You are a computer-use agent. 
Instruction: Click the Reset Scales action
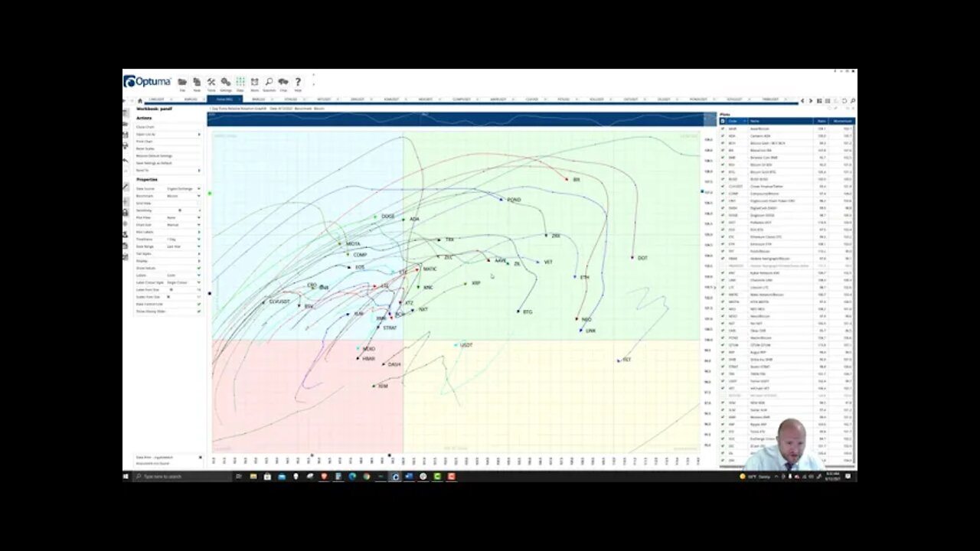(145, 148)
